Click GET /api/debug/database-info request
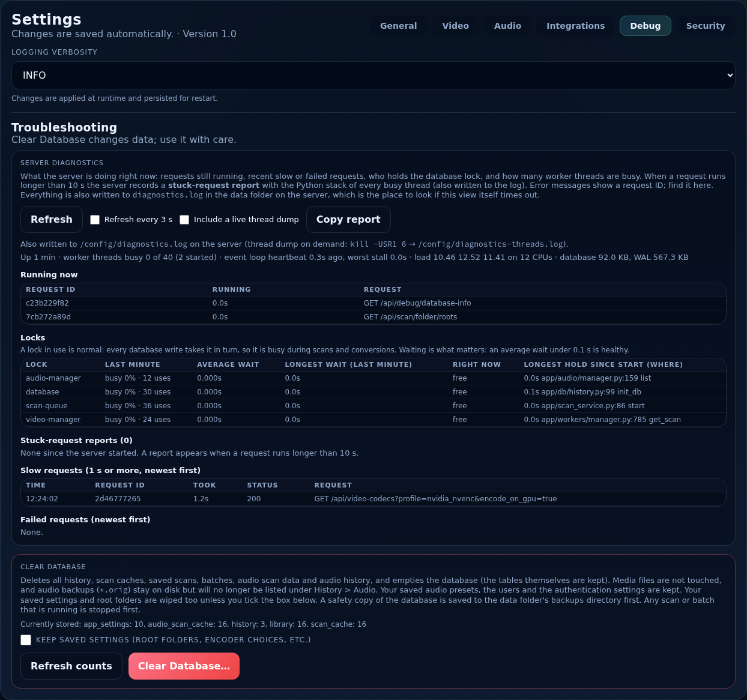The width and height of the screenshot is (747, 700). tap(417, 303)
